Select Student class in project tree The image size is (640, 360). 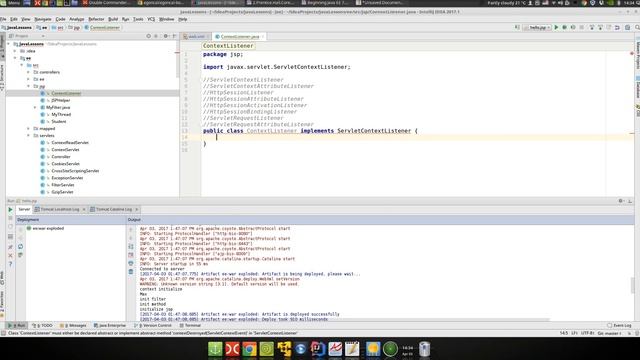coord(58,122)
